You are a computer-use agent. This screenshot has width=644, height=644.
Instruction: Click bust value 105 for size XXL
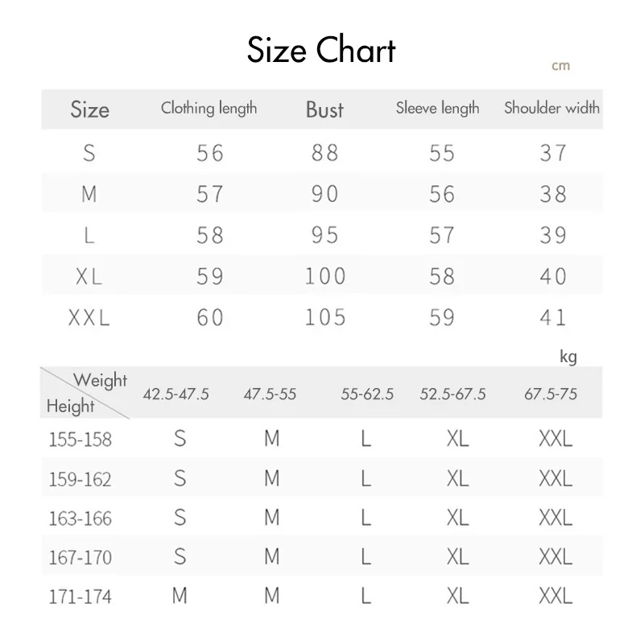[324, 318]
